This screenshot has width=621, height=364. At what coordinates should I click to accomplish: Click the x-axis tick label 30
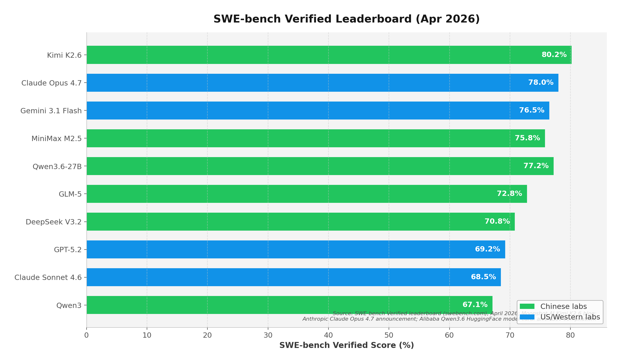coord(268,336)
